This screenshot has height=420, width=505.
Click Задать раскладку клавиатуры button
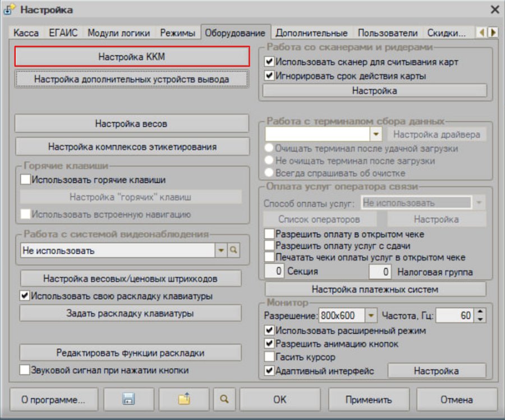[x=130, y=313]
